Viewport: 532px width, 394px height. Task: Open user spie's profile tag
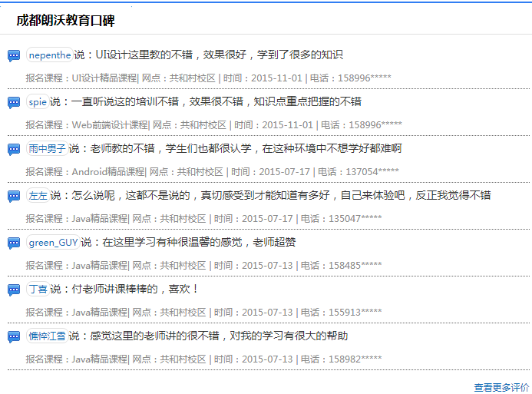38,101
